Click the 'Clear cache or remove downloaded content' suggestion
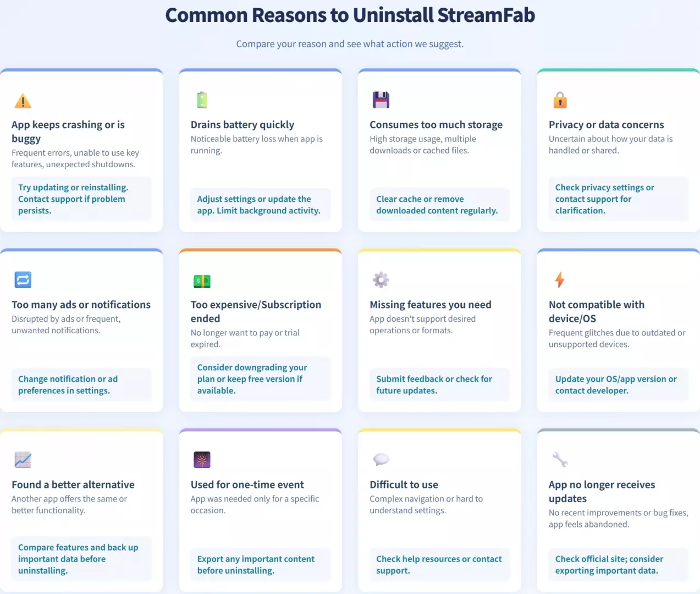Image resolution: width=700 pixels, height=594 pixels. click(439, 205)
